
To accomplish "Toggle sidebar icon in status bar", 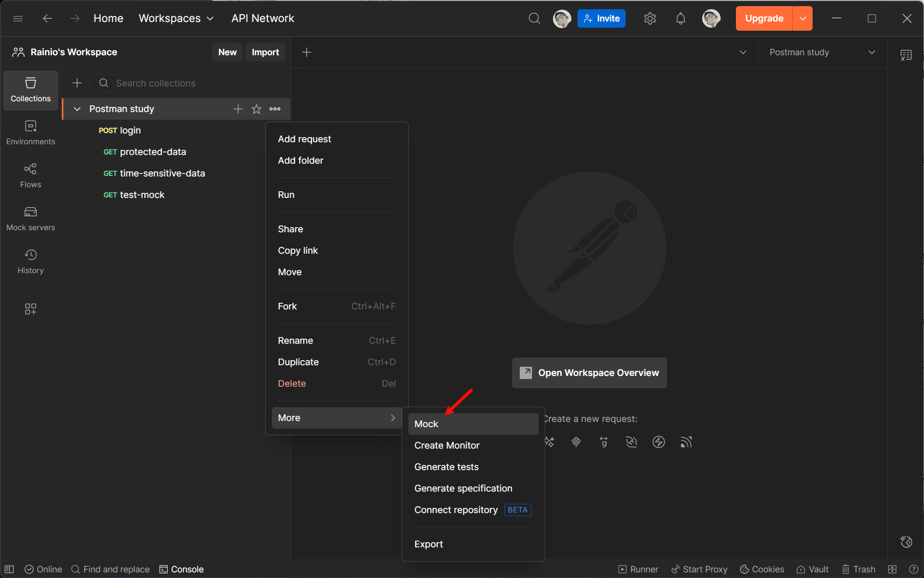I will point(9,569).
